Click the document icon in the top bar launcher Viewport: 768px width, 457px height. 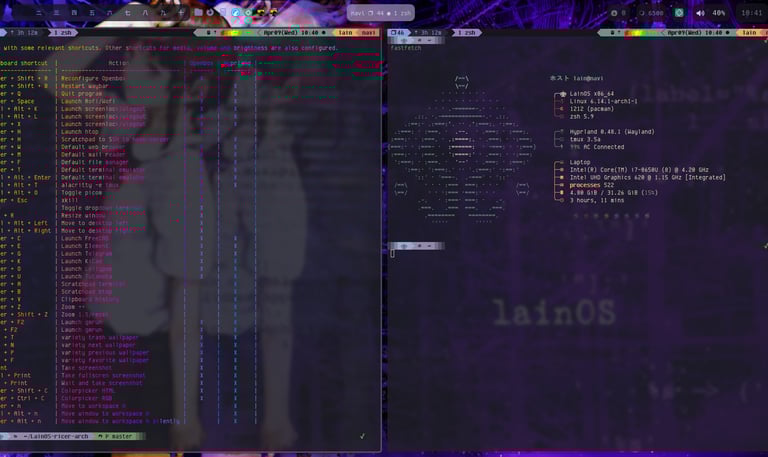click(223, 12)
